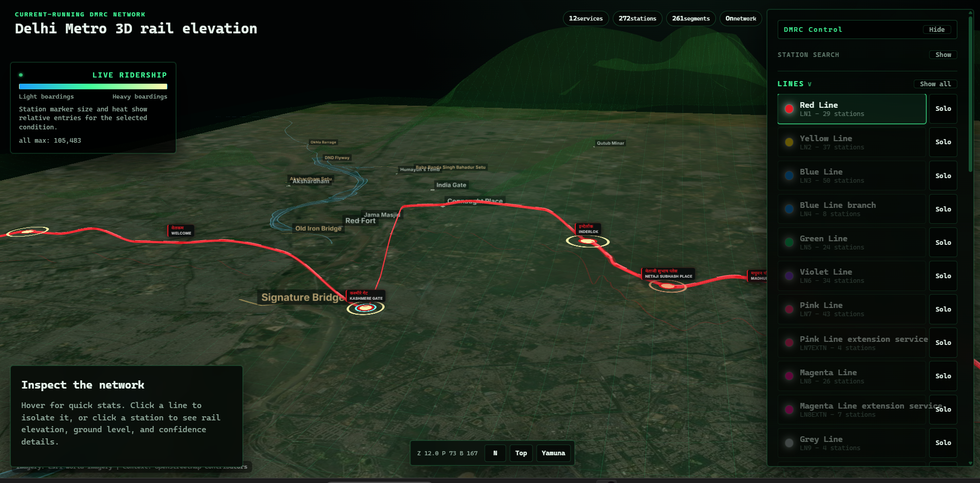Click the Okhla Barrage map label
Image resolution: width=980 pixels, height=483 pixels.
point(323,142)
